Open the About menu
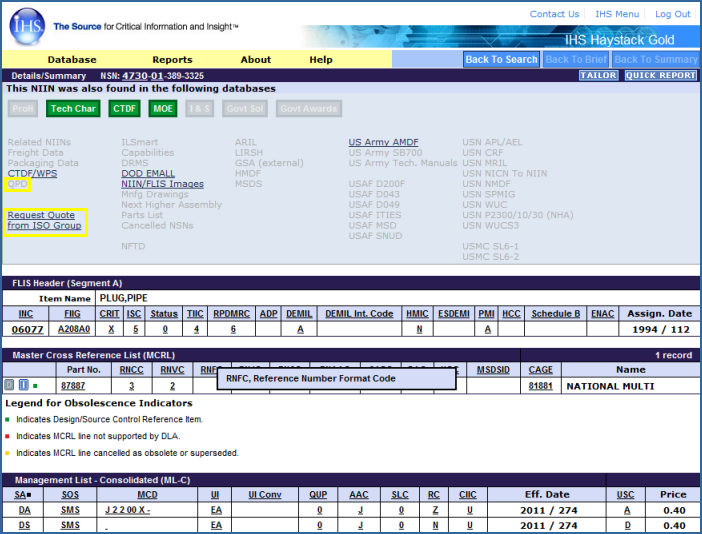702x534 pixels. pyautogui.click(x=256, y=60)
